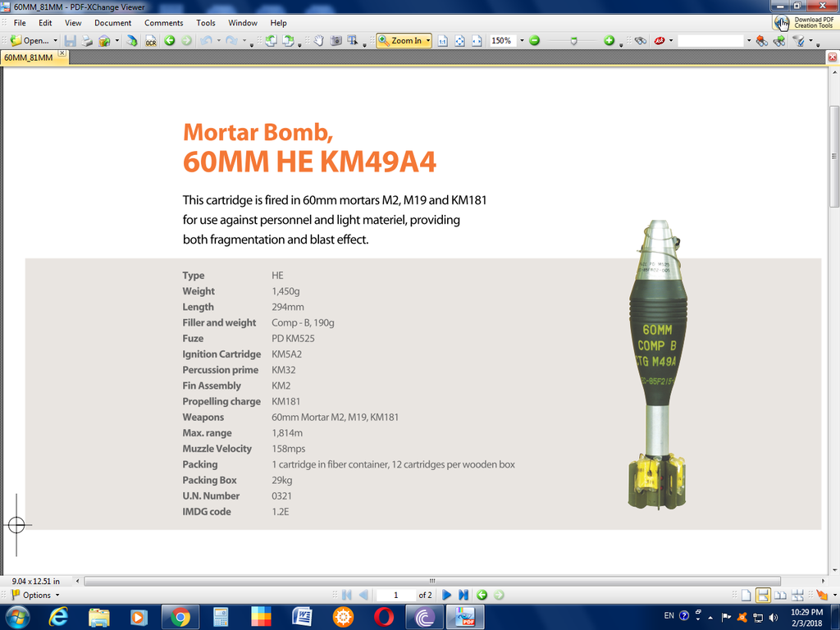Open Microsoft Word from the taskbar
The image size is (840, 630).
[302, 617]
